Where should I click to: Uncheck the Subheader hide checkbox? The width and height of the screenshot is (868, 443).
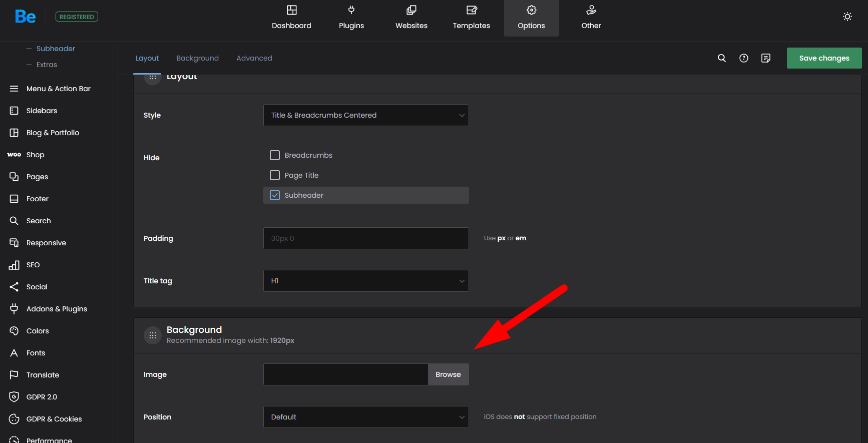click(275, 195)
